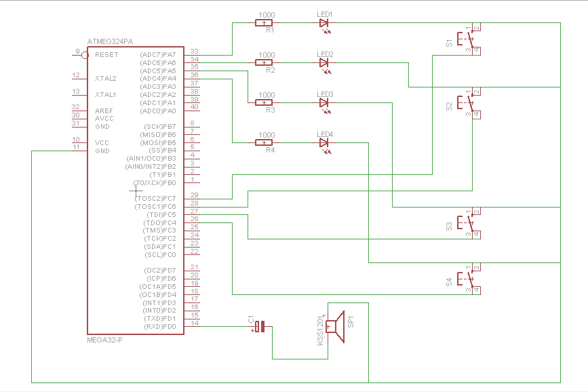Click pin number 9 at RESET
This screenshot has width=588, height=392.
click(x=77, y=52)
